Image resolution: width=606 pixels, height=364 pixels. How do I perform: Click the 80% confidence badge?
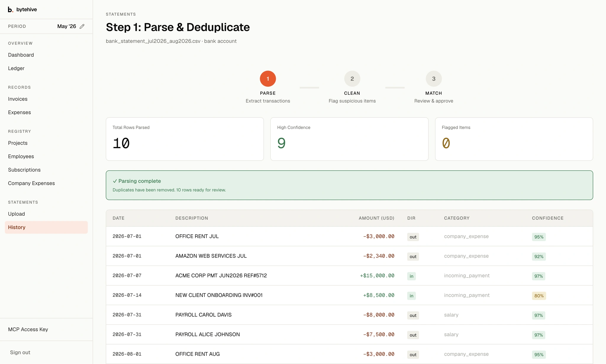(539, 296)
